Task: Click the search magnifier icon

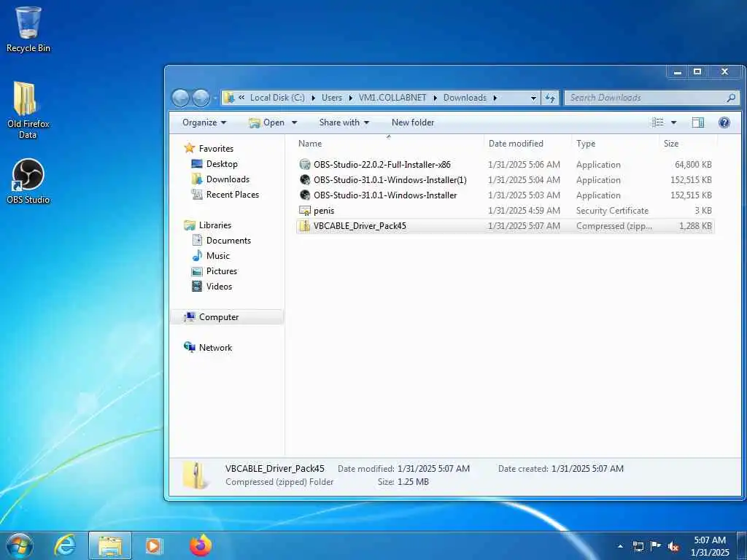Action: 731,98
